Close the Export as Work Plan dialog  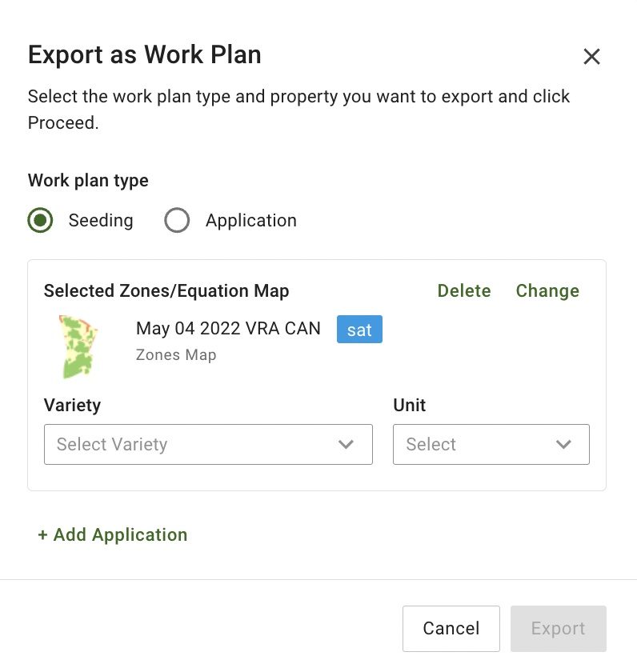pyautogui.click(x=591, y=56)
